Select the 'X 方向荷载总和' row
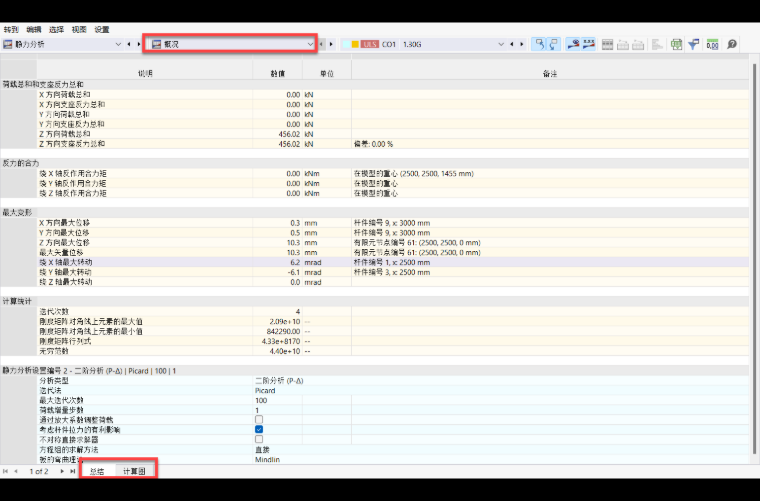The height and width of the screenshot is (501, 760). pos(393,94)
